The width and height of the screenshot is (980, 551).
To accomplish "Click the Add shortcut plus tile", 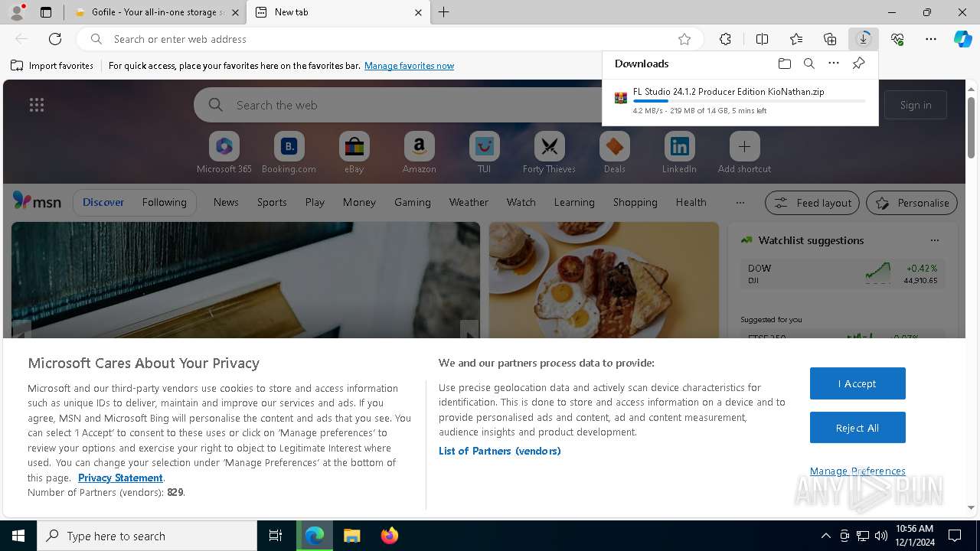I will coord(744,152).
